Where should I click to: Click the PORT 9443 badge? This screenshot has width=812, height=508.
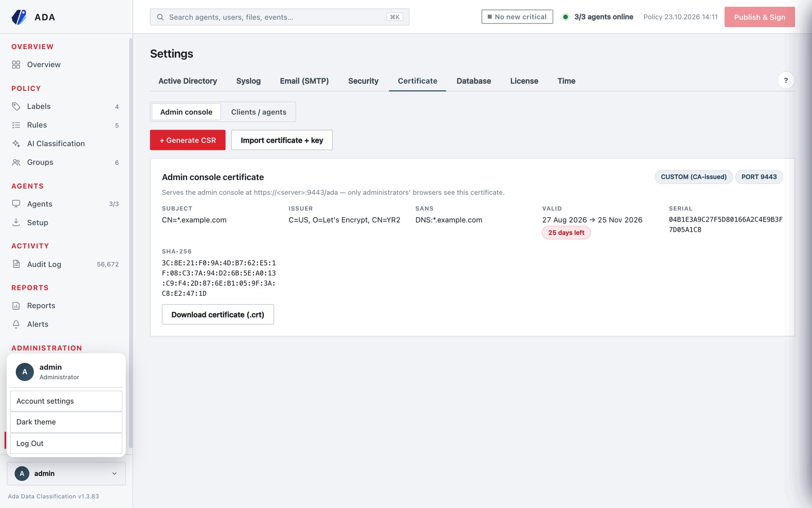(x=759, y=177)
